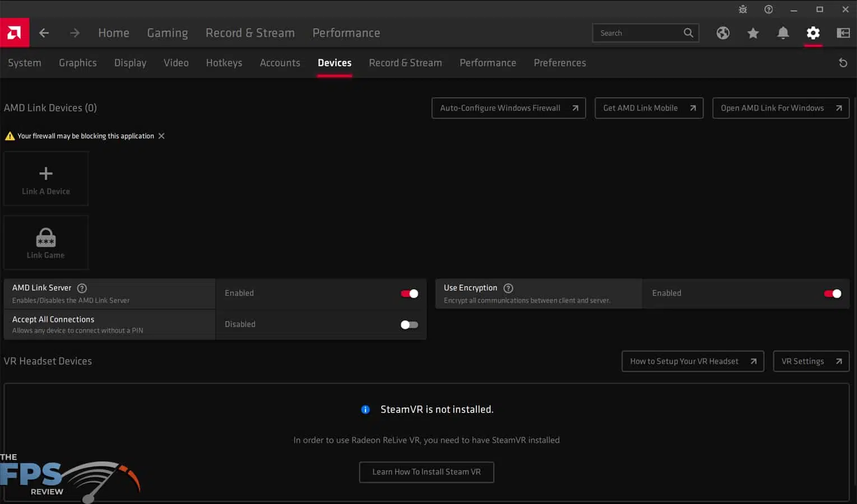Show help for Use Encryption

pyautogui.click(x=508, y=288)
